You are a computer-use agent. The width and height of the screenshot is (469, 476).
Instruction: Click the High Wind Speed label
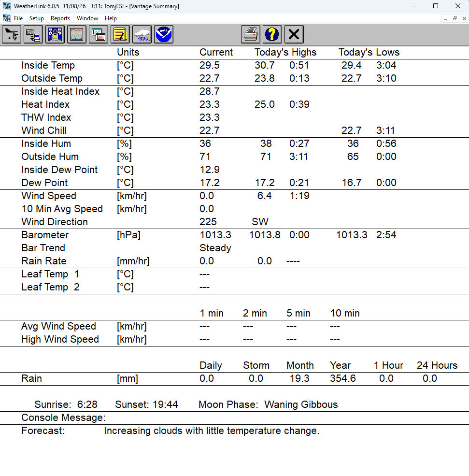click(x=60, y=339)
